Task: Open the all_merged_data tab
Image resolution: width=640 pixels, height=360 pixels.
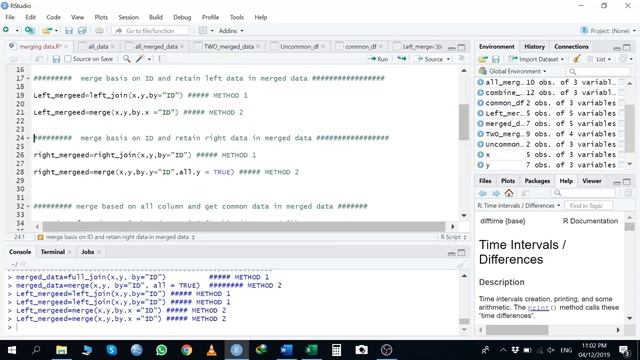Action: (156, 47)
